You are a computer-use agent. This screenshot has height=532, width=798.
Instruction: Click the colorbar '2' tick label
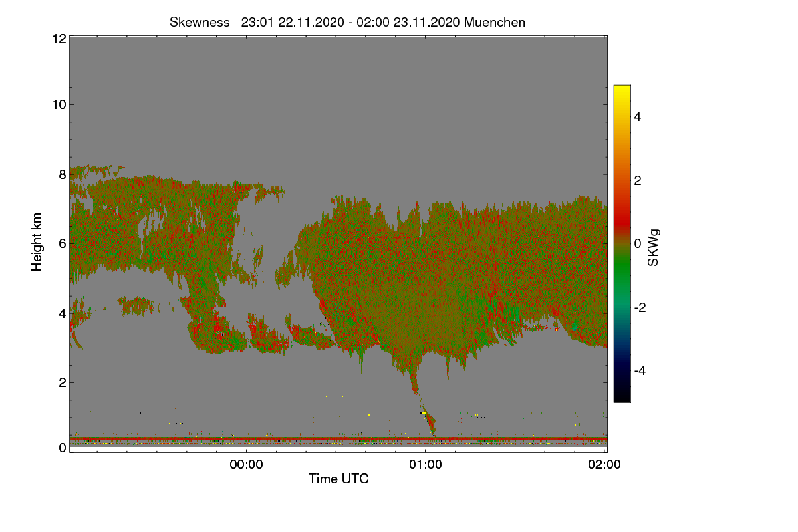(638, 180)
